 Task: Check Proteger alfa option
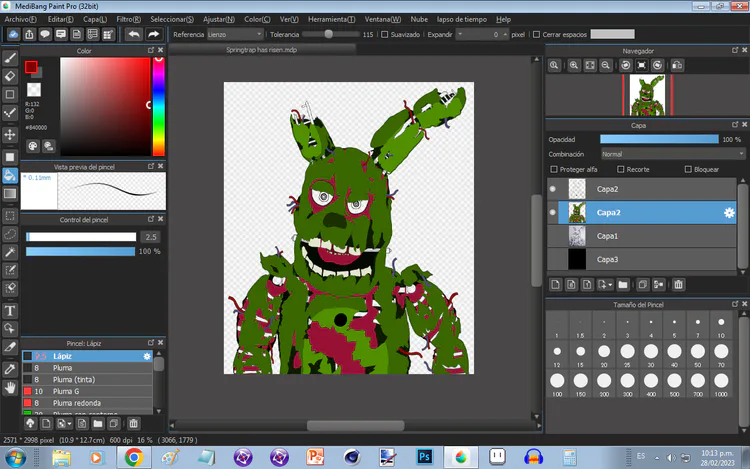point(554,169)
